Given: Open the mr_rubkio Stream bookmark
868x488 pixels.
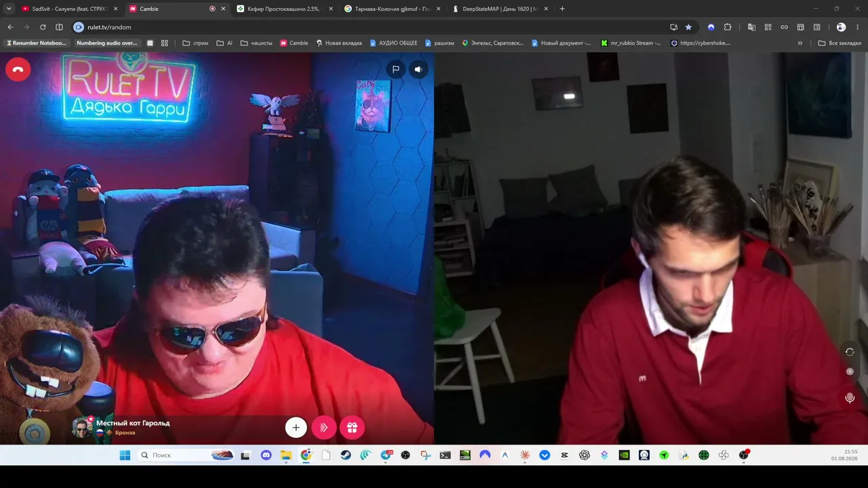Looking at the screenshot, I should tap(631, 43).
